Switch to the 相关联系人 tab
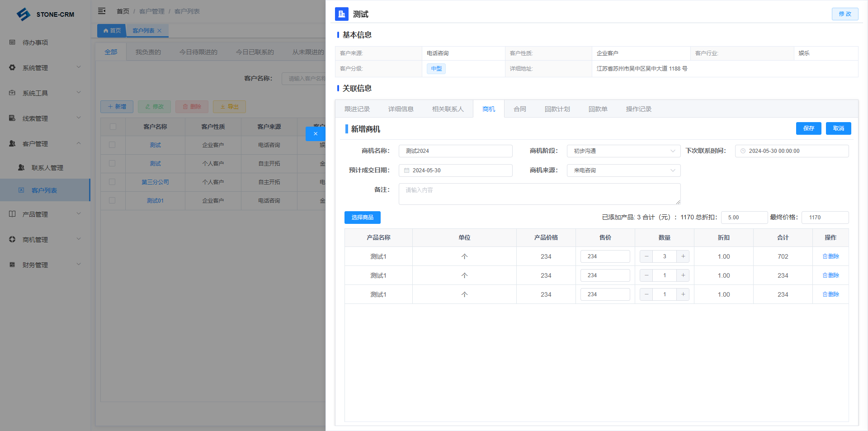Image resolution: width=868 pixels, height=431 pixels. (x=448, y=109)
